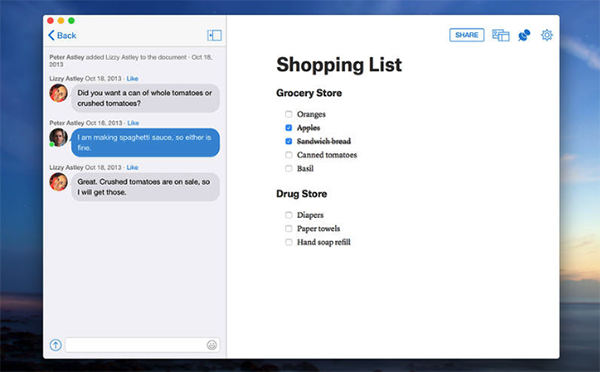
Task: Like Lizzy's whole tomatoes question message
Action: click(132, 78)
